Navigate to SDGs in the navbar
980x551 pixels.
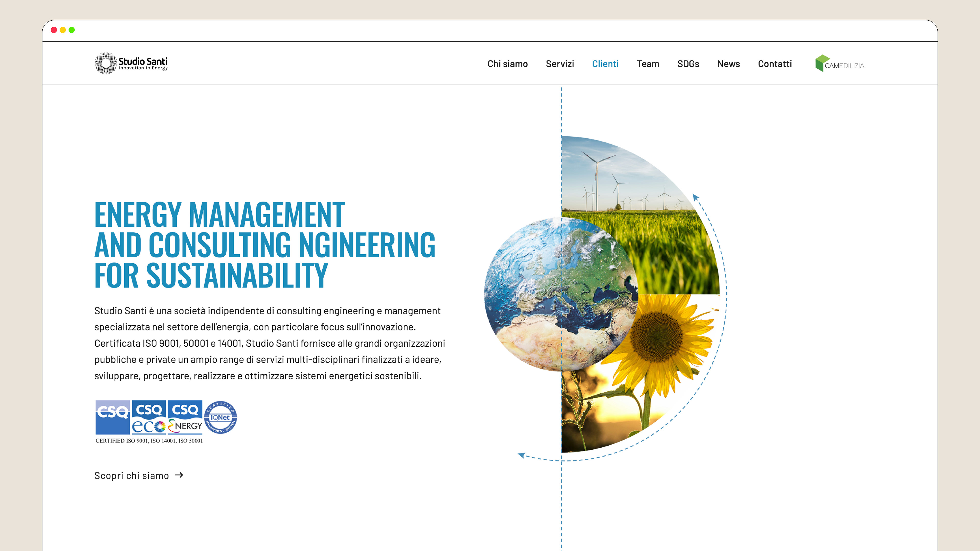click(688, 64)
